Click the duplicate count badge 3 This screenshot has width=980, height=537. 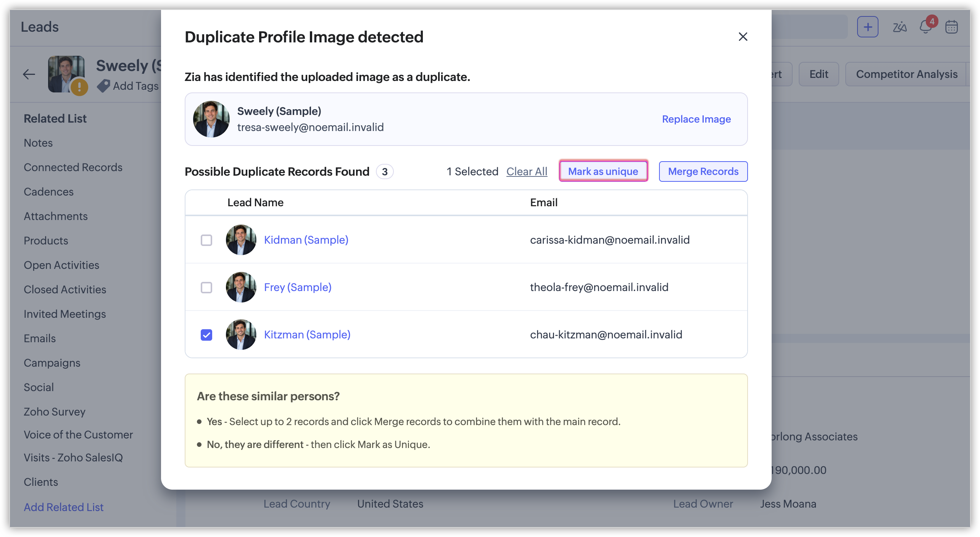(x=385, y=171)
